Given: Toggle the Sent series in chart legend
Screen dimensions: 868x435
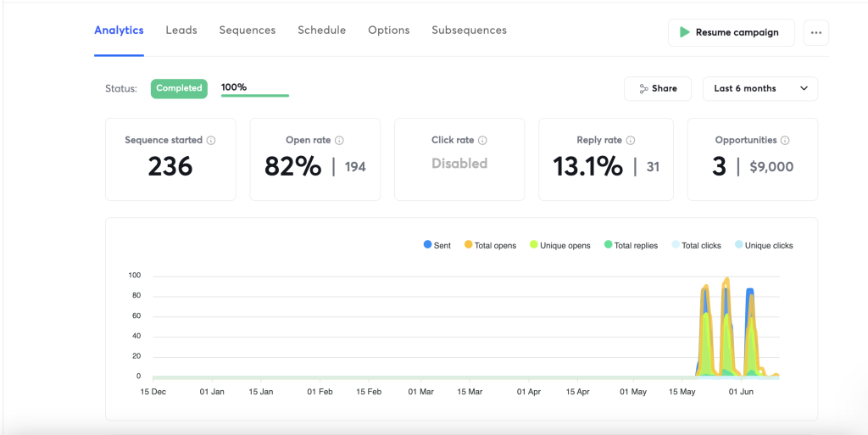Looking at the screenshot, I should pos(437,245).
